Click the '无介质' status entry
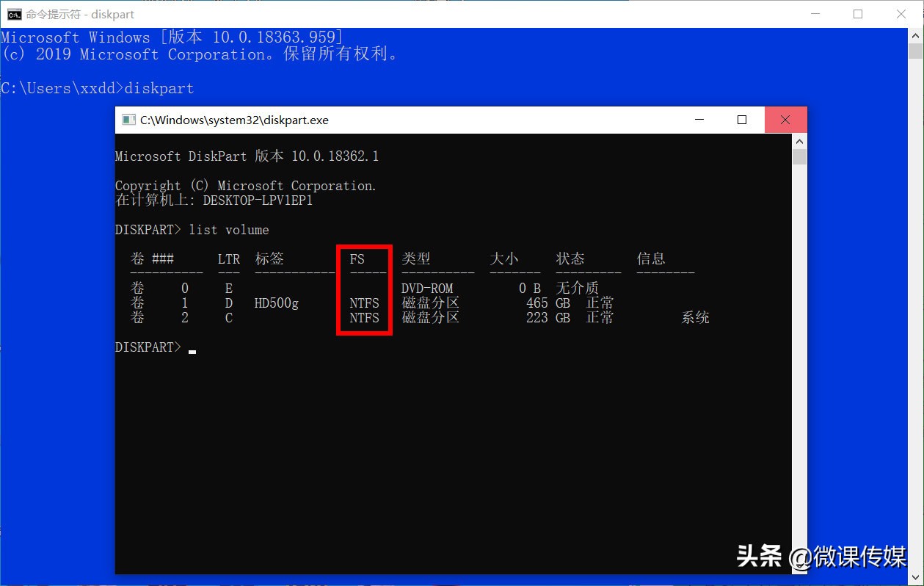The image size is (924, 586). click(578, 289)
